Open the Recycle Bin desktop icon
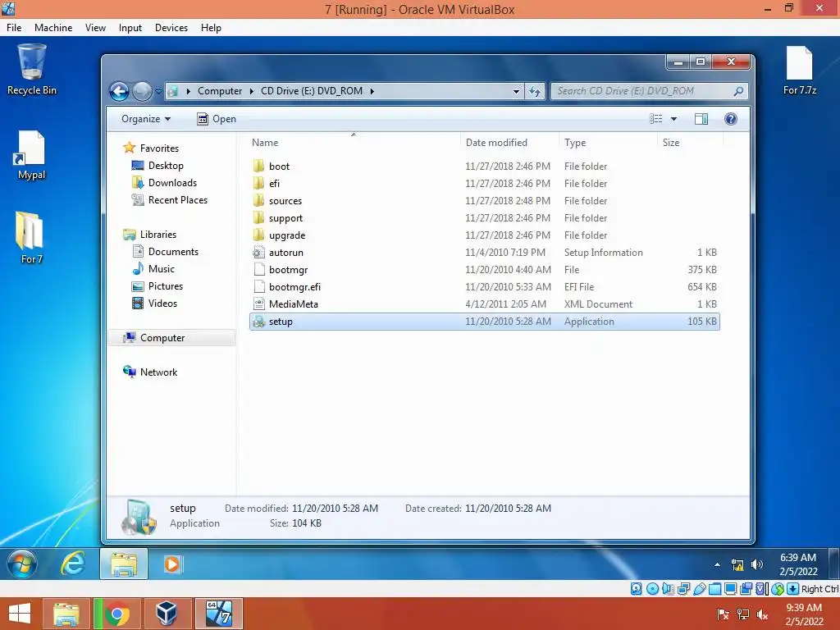 point(32,70)
